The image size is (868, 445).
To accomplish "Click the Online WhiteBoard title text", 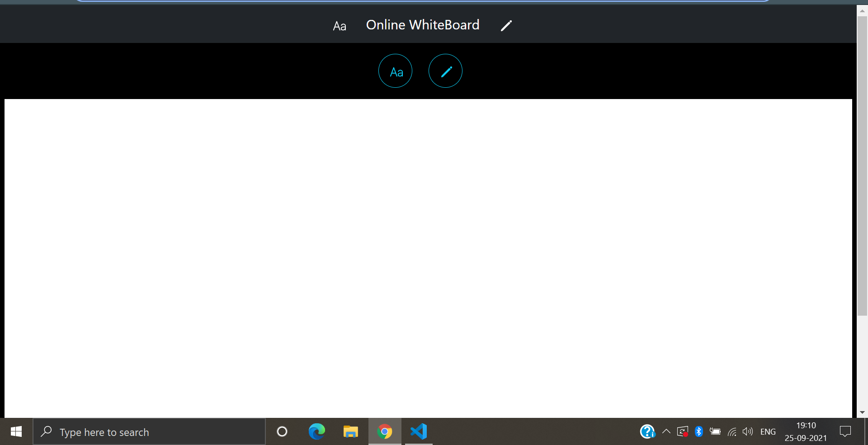I will tap(422, 25).
